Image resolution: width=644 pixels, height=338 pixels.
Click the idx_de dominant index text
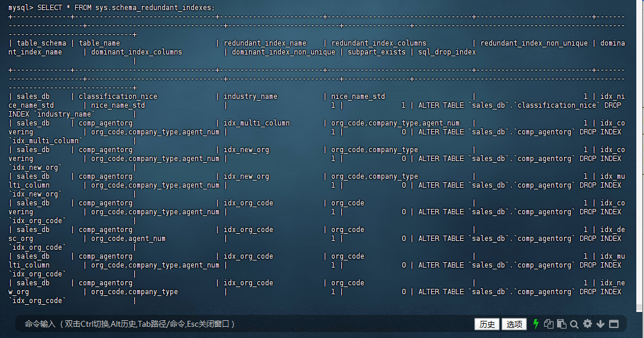click(x=613, y=230)
